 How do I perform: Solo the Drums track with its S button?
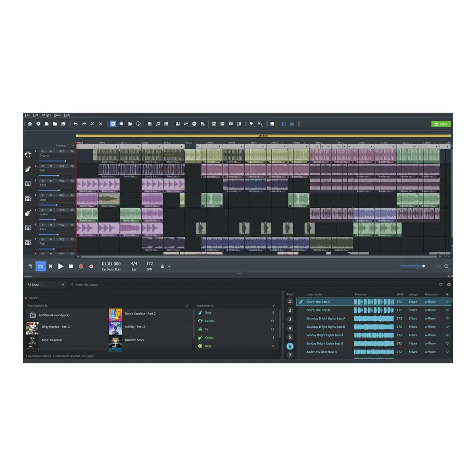coord(42,152)
